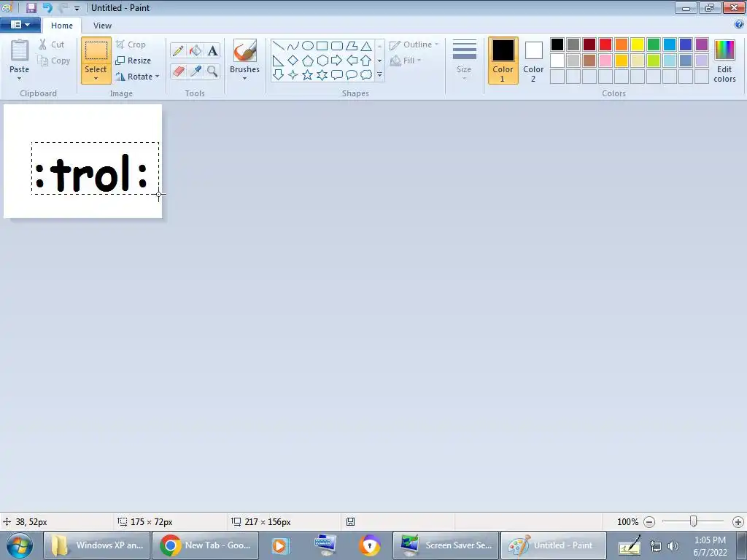747x560 pixels.
Task: Choose the Six-point star shape
Action: tap(322, 75)
